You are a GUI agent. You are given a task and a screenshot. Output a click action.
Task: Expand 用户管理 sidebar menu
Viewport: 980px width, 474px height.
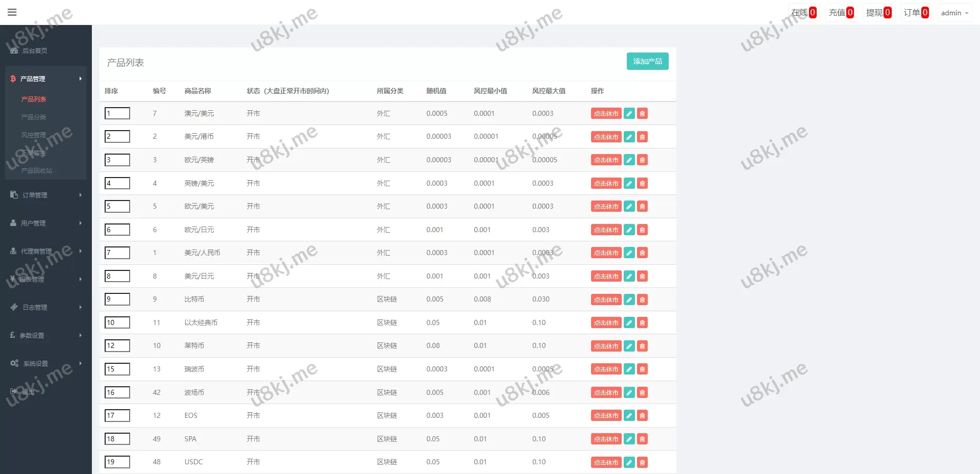[x=33, y=223]
